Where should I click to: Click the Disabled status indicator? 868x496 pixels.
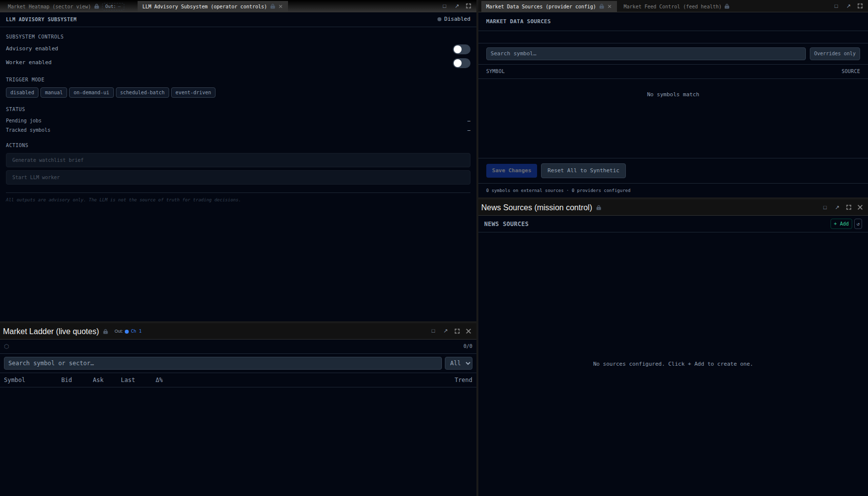(x=454, y=19)
